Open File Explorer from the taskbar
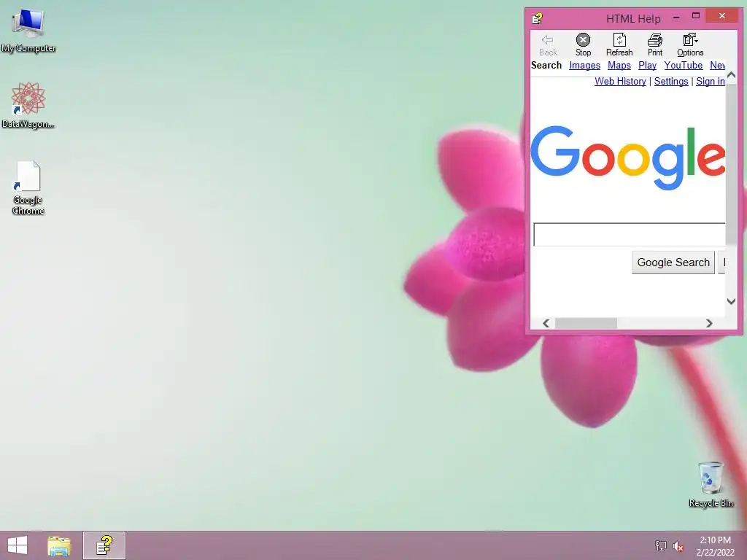Viewport: 747px width, 560px height. (59, 545)
